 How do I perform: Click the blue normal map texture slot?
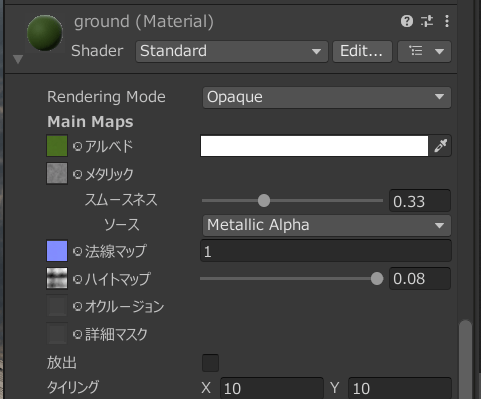[57, 251]
